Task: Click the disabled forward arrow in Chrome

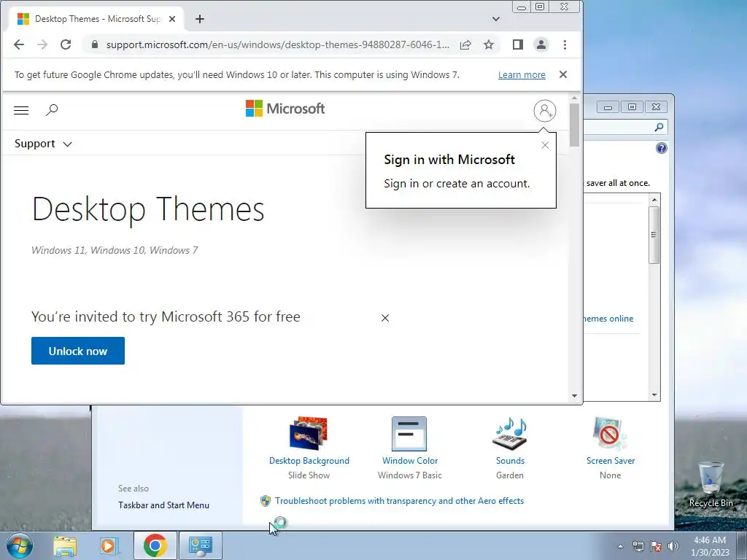Action: coord(42,44)
